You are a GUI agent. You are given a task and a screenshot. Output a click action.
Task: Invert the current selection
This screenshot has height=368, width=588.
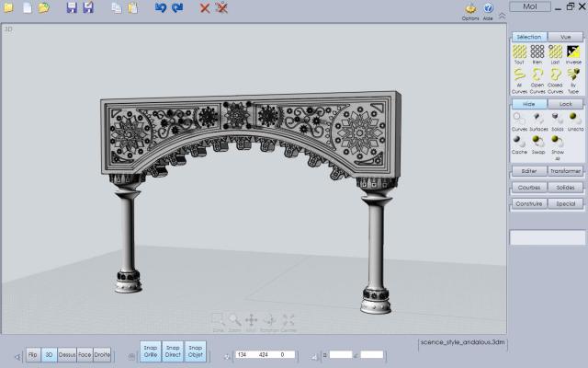573,54
